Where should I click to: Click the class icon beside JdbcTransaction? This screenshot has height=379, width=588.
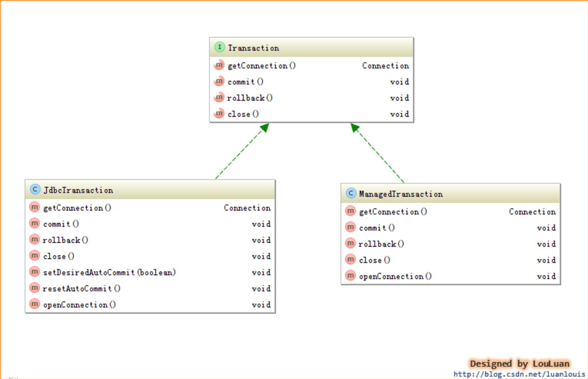[35, 189]
